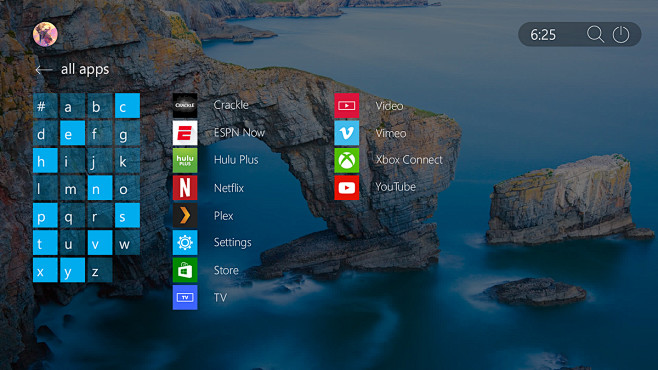Jump to the letter c tile
Image resolution: width=658 pixels, height=370 pixels.
click(x=128, y=106)
